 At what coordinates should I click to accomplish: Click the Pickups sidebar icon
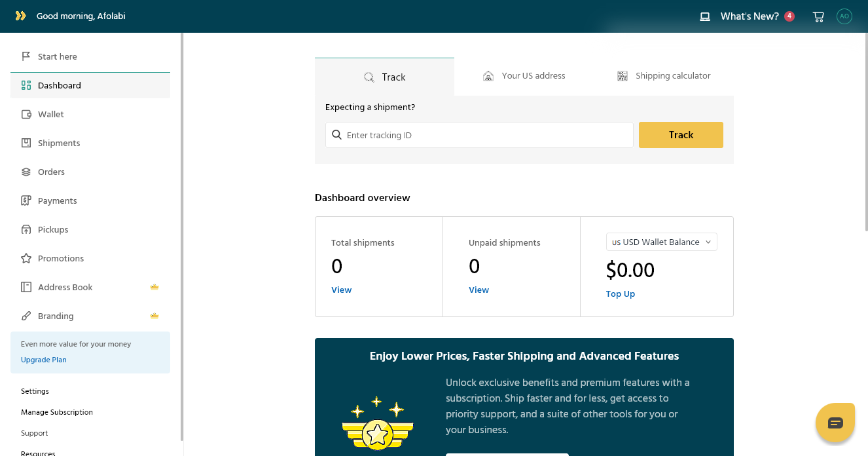point(26,229)
